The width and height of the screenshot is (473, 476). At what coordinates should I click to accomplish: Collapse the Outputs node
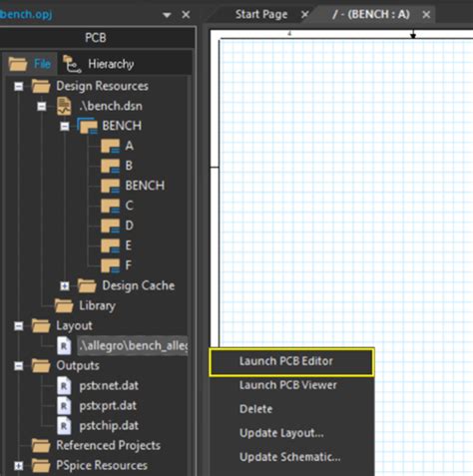click(x=19, y=366)
